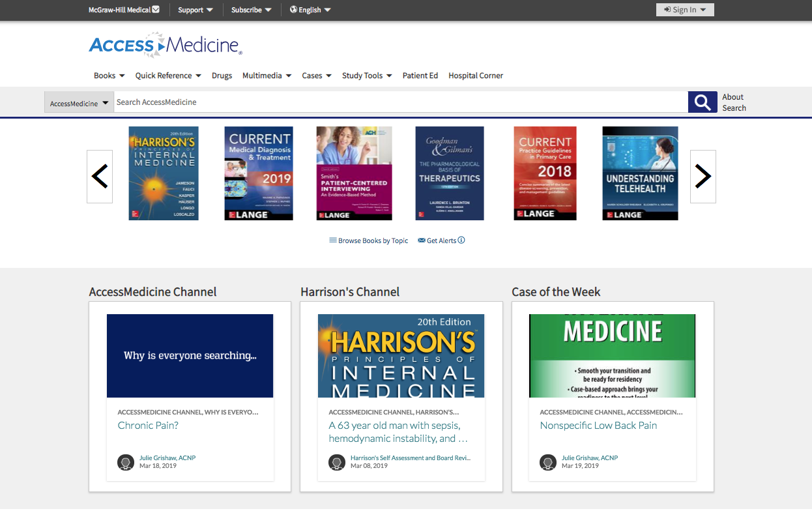Open the Study Tools menu
The image size is (812, 511).
click(367, 76)
